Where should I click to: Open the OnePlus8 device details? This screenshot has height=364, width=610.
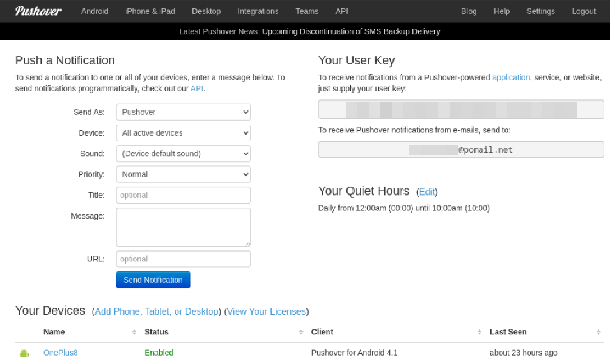[x=60, y=353]
